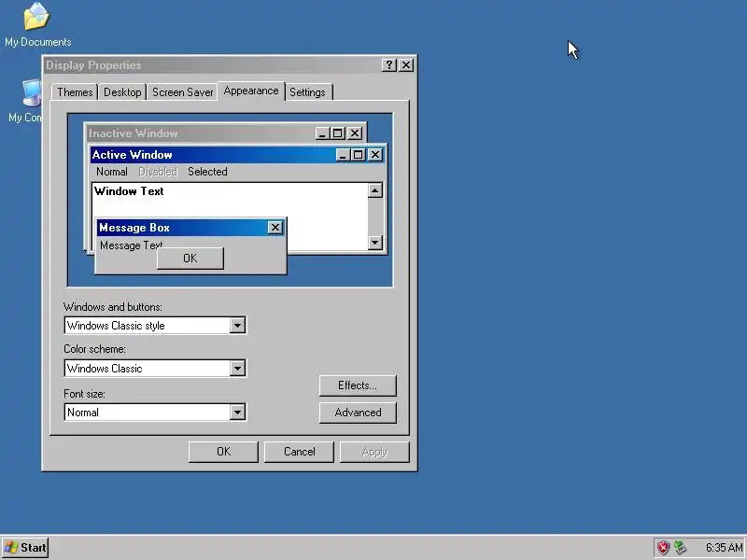Switch to the Desktop tab
Screen dimensions: 747x560
coord(122,91)
